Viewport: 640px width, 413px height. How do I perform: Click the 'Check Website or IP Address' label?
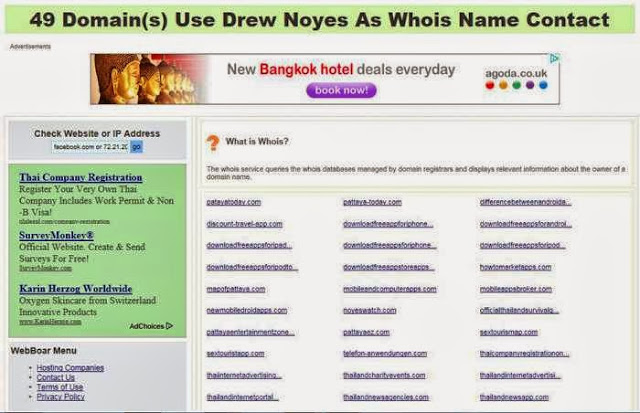(x=97, y=133)
